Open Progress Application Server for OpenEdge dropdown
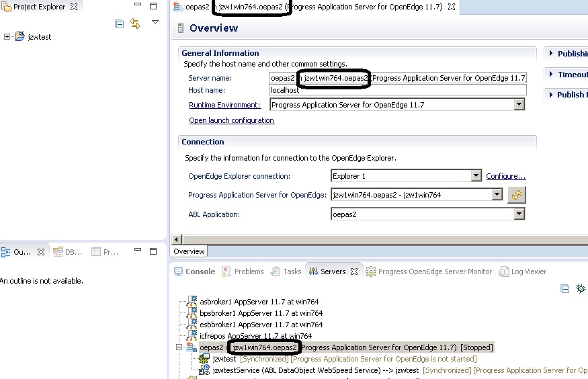The width and height of the screenshot is (588, 379). [497, 195]
